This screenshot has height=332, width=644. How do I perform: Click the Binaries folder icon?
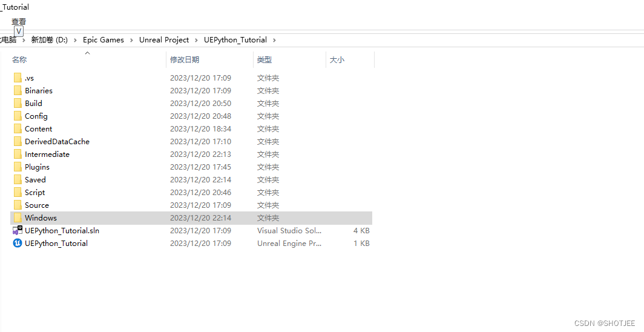click(x=17, y=90)
